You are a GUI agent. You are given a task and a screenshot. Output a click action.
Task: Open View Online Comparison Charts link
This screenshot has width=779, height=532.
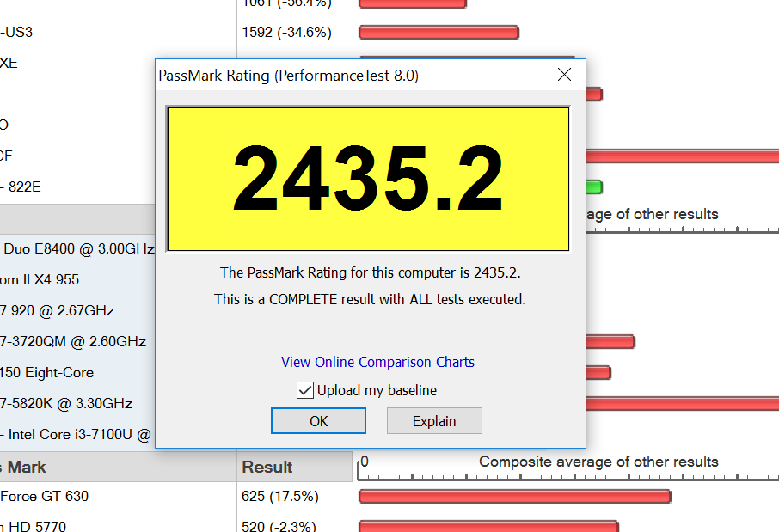click(x=377, y=362)
